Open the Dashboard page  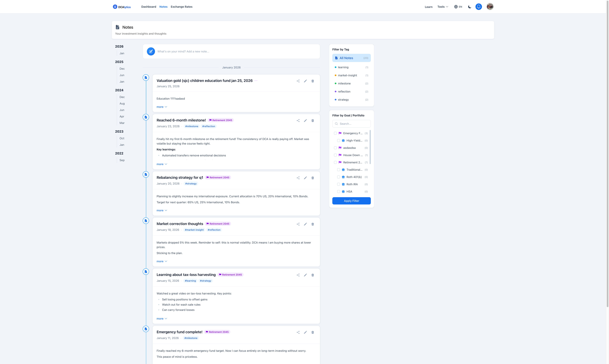(149, 7)
